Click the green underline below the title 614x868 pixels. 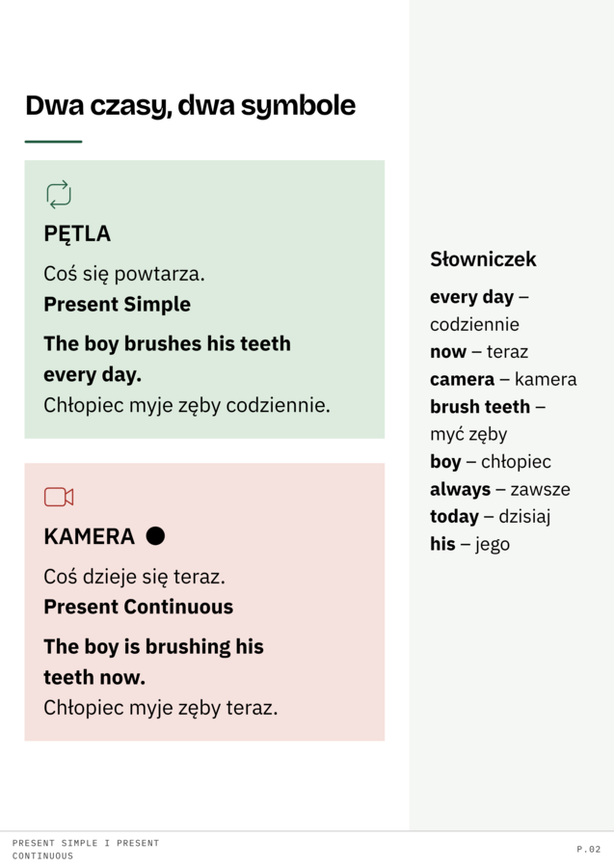click(x=53, y=142)
